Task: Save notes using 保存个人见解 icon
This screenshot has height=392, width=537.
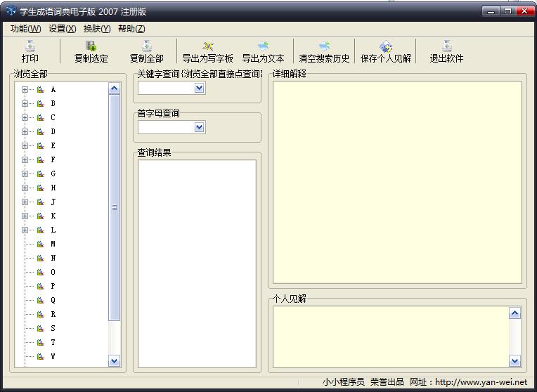Action: (x=385, y=47)
